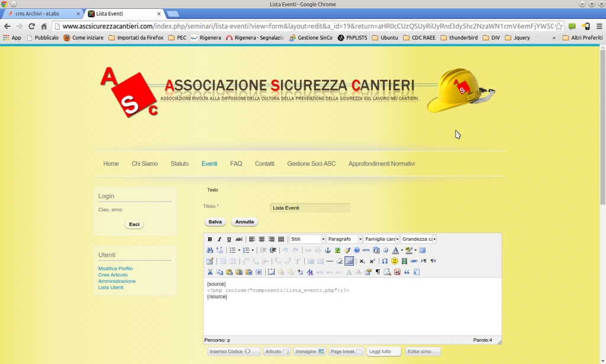The image size is (606, 364).
Task: Open find tool with binoculars icon
Action: 210,250
